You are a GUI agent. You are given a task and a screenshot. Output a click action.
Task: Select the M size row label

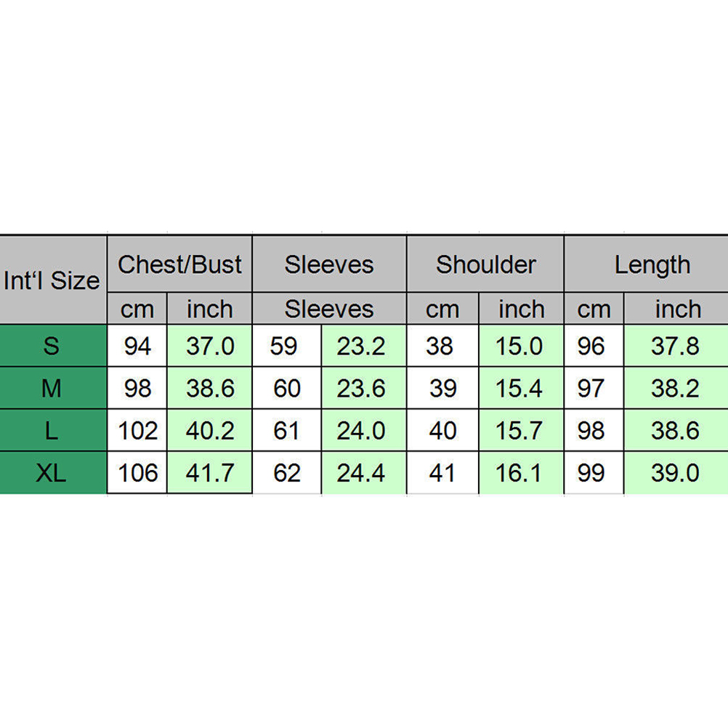pyautogui.click(x=52, y=389)
